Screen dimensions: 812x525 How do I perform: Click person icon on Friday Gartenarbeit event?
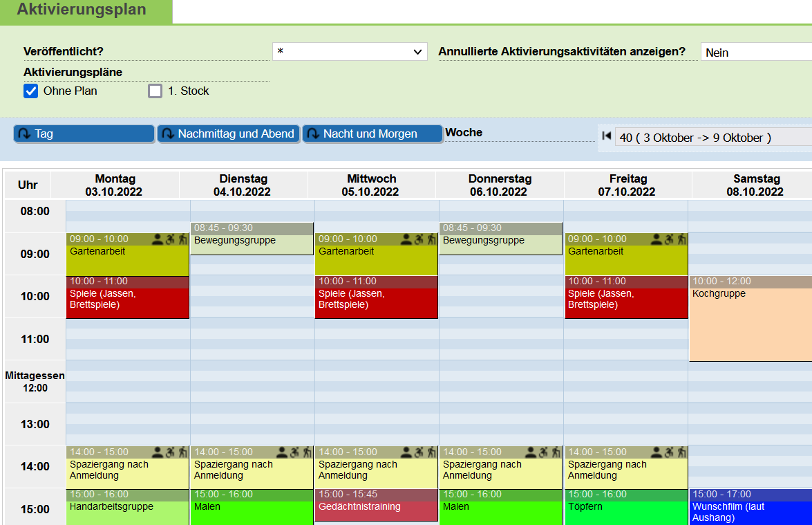pos(657,239)
